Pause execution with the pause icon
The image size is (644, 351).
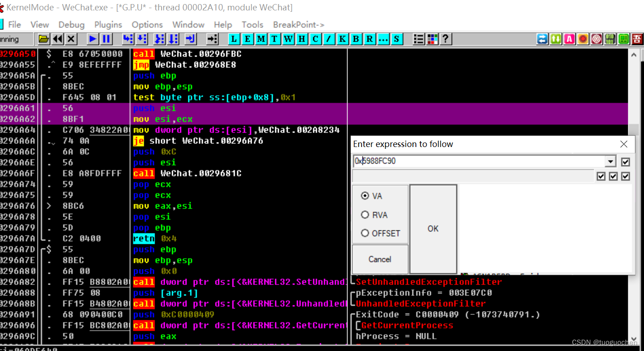coord(106,39)
